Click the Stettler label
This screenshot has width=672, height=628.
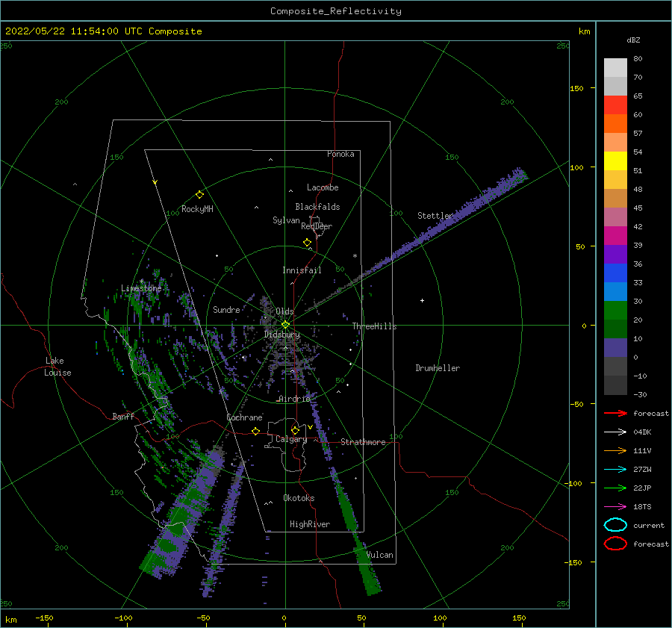click(x=435, y=216)
